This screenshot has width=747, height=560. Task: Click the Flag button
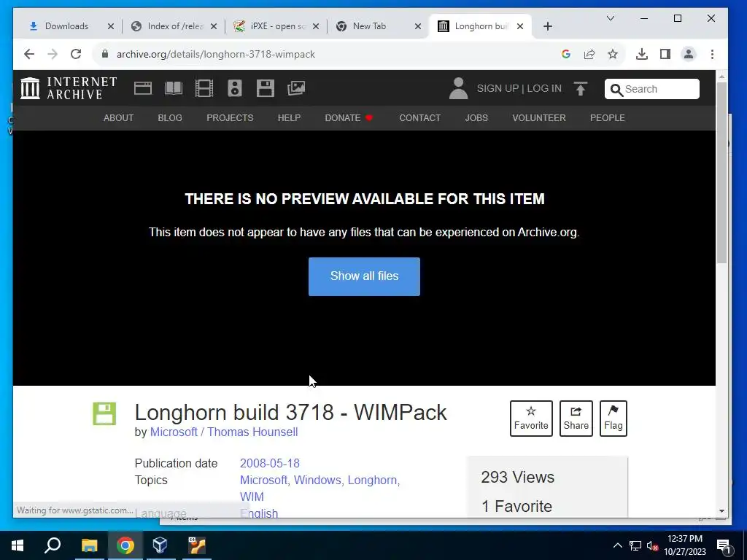(613, 419)
